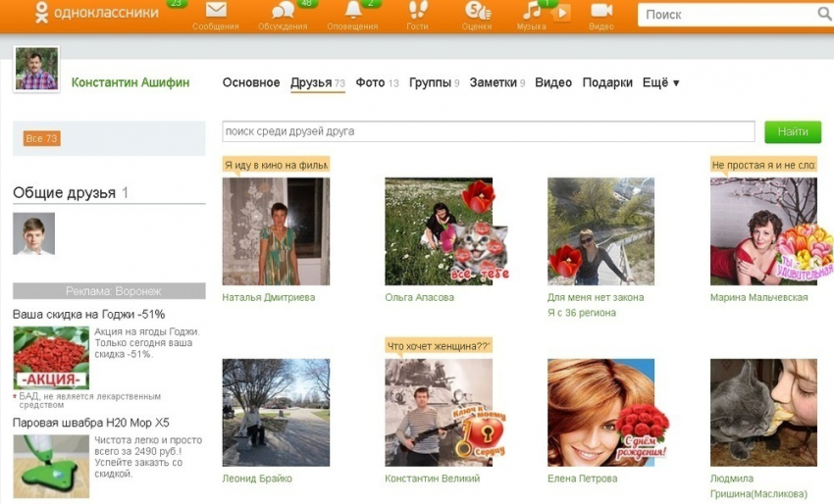The height and width of the screenshot is (504, 834).
Task: Open Наталья Дмитриева name link
Action: tap(269, 298)
